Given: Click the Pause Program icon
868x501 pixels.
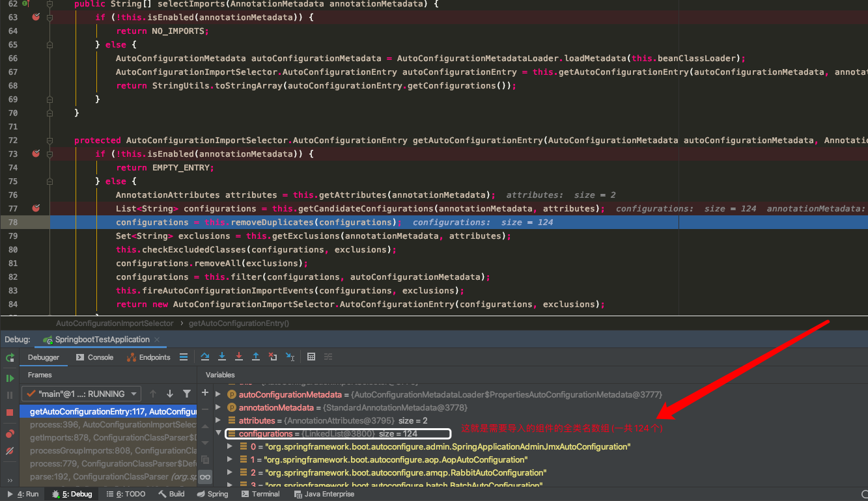Looking at the screenshot, I should click(x=10, y=395).
